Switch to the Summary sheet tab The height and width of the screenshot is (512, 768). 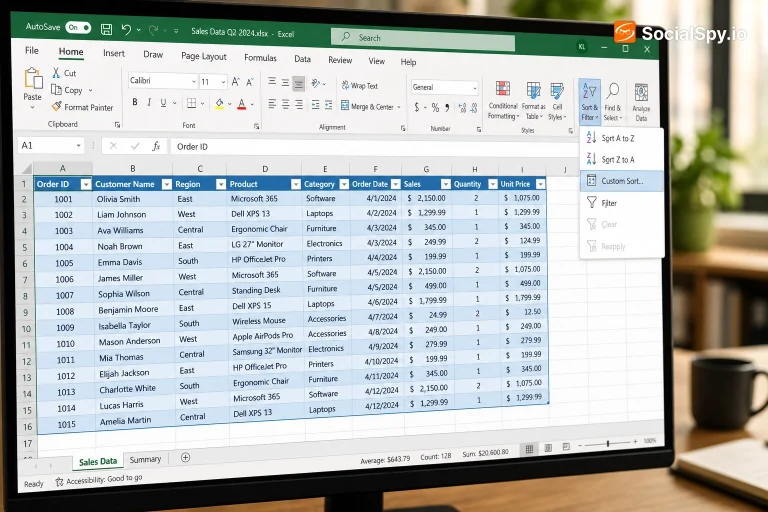pos(145,460)
